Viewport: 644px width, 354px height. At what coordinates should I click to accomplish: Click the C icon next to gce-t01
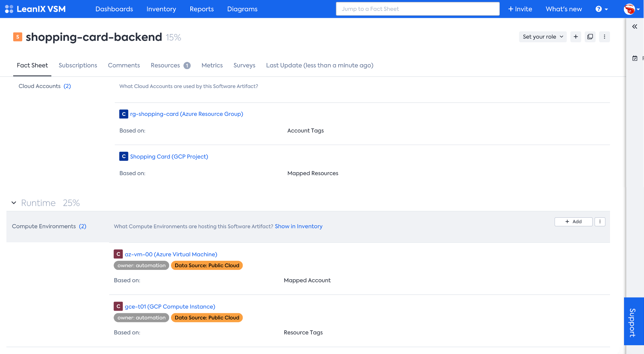(118, 306)
